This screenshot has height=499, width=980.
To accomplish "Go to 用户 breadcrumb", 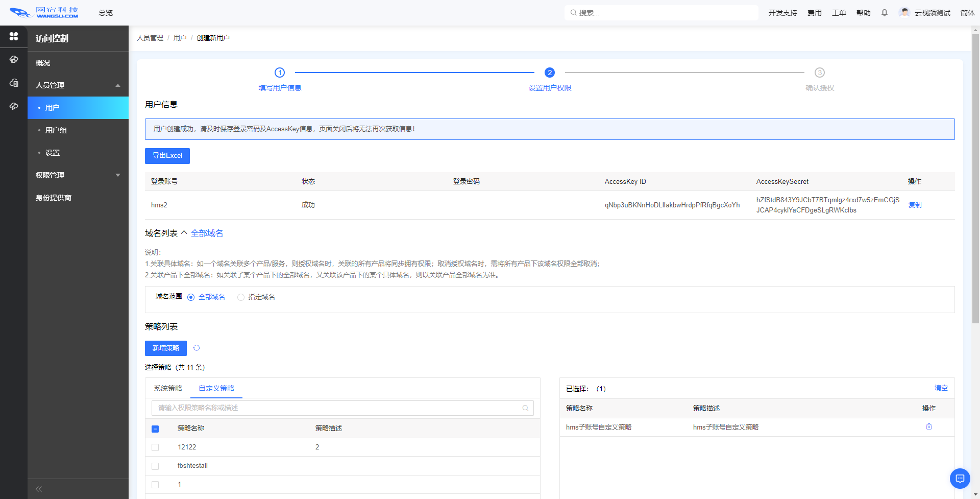I will tap(180, 38).
